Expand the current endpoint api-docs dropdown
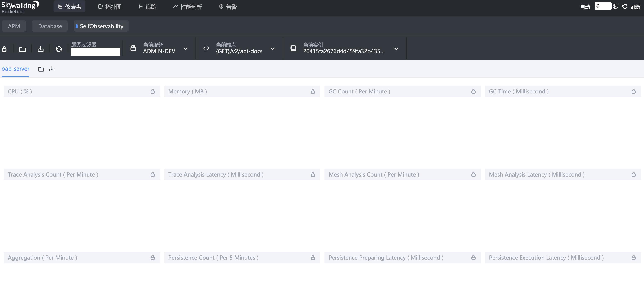Image resolution: width=644 pixels, height=297 pixels. [272, 49]
